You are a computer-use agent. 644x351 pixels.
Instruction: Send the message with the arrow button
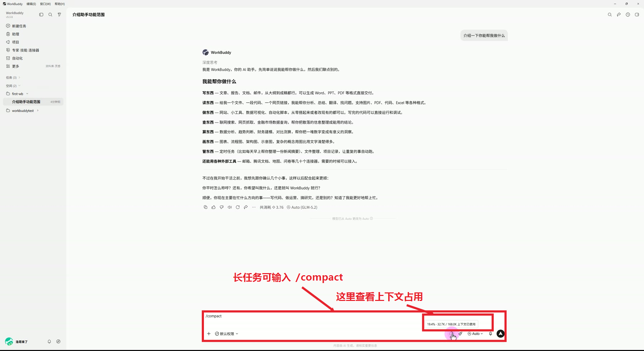click(501, 334)
